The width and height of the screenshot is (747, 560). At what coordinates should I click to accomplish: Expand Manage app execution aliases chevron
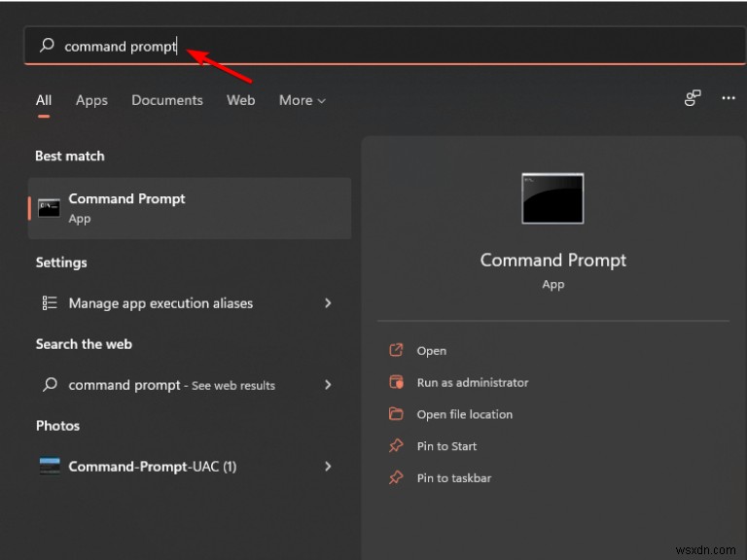pyautogui.click(x=328, y=303)
